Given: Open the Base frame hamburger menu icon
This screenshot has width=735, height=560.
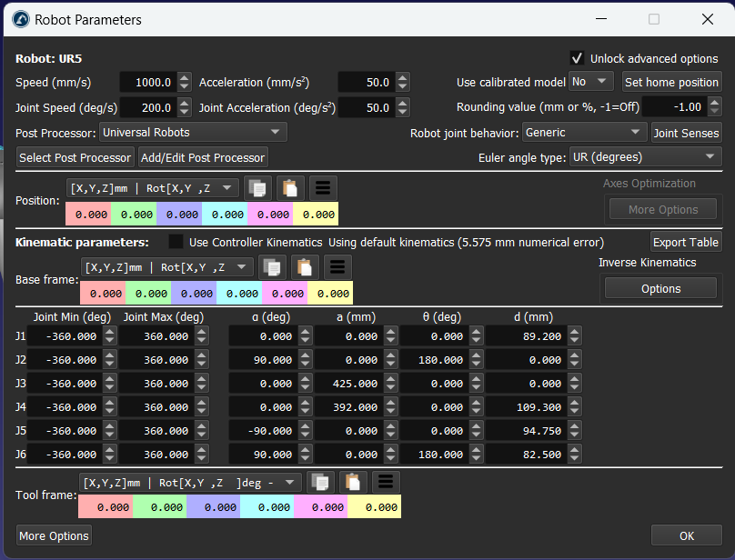Looking at the screenshot, I should coord(337,267).
